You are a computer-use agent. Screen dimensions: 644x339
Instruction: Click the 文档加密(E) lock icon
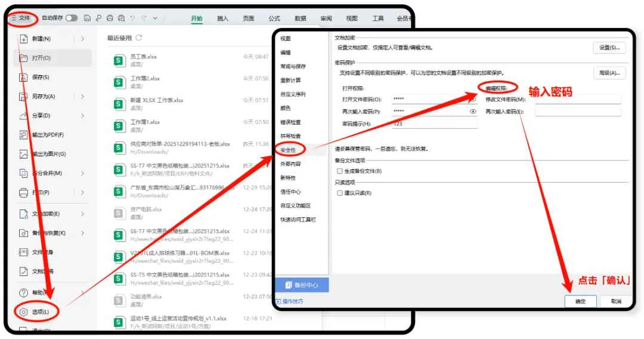23,214
